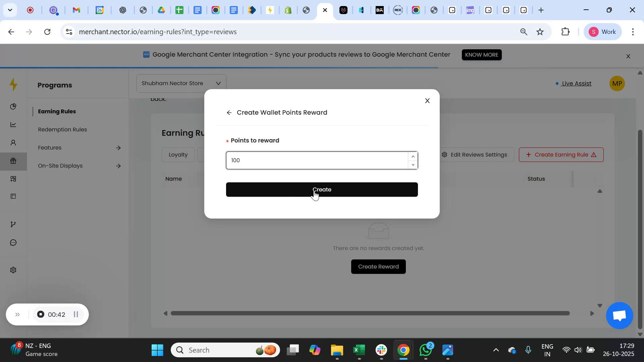This screenshot has height=362, width=644.
Task: Click the lightning bolt Nector logo
Action: click(x=13, y=84)
